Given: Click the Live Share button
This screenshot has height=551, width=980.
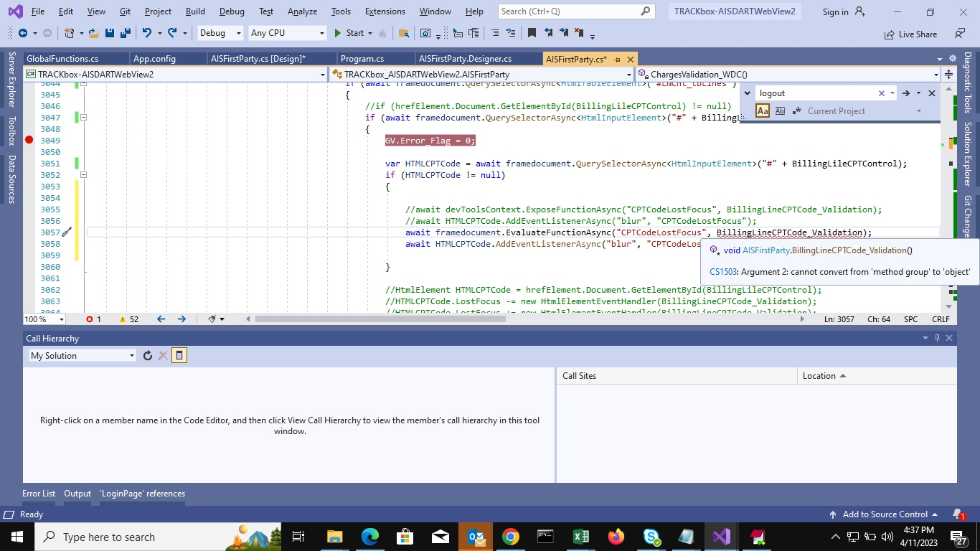Looking at the screenshot, I should point(910,34).
